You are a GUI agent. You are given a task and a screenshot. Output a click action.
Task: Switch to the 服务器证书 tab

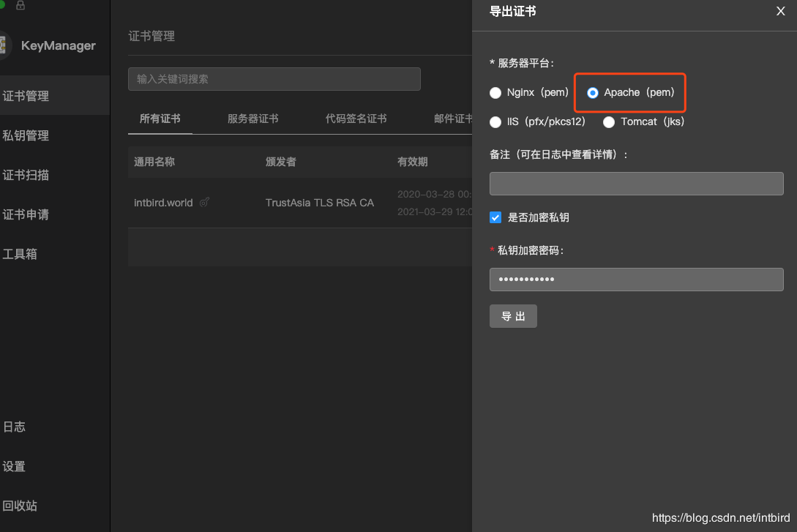(253, 117)
